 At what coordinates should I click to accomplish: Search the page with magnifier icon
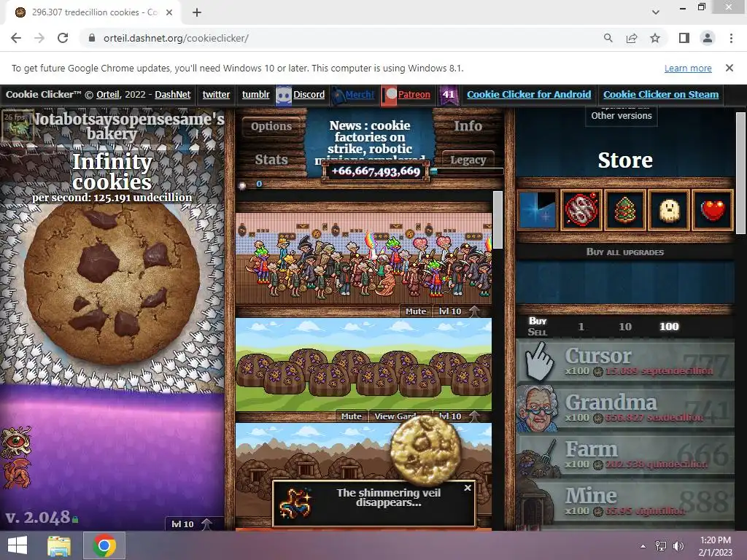pyautogui.click(x=608, y=38)
